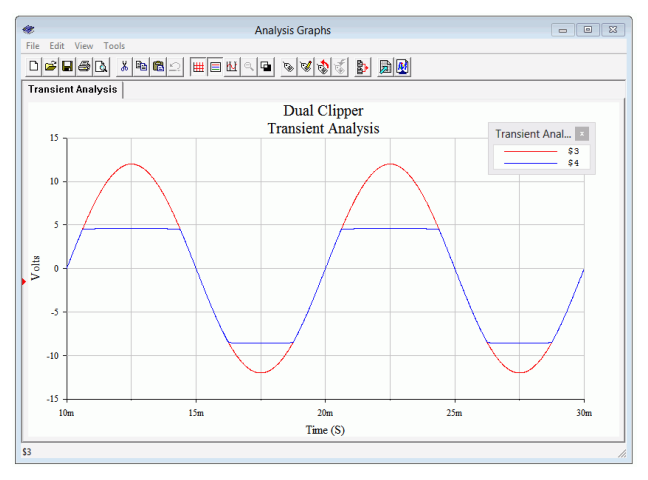Close the Transient Analysis legend box

[582, 134]
